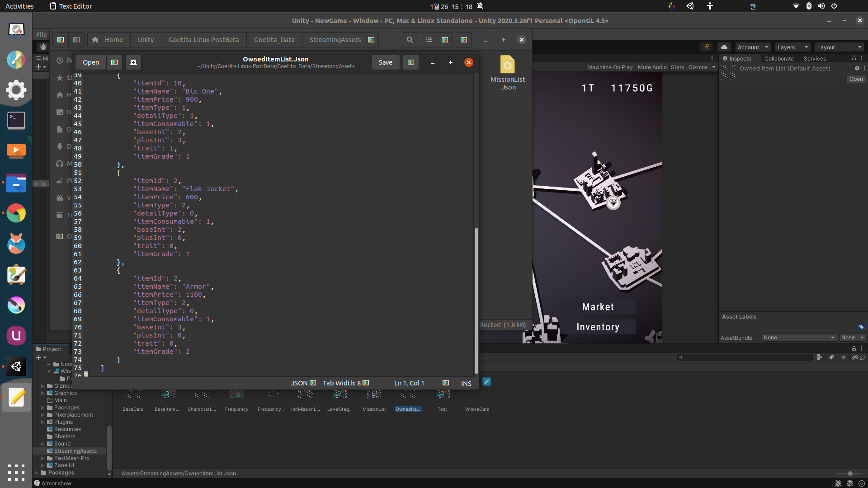868x488 pixels.
Task: Switch to Collaborate tab
Action: coord(779,58)
